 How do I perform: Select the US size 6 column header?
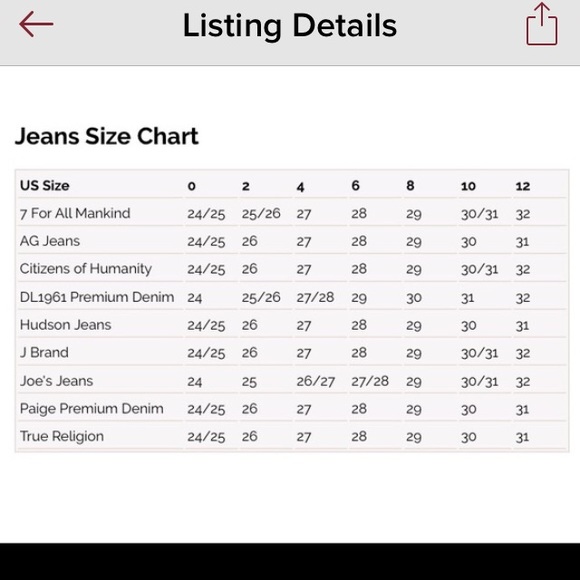pyautogui.click(x=355, y=186)
